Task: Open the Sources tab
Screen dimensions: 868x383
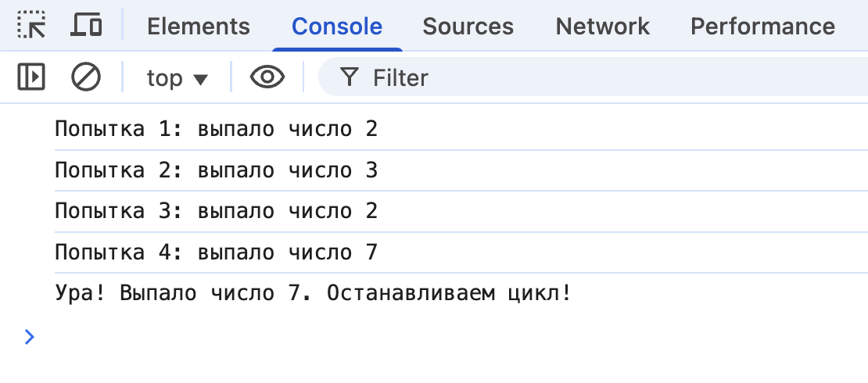Action: [468, 27]
